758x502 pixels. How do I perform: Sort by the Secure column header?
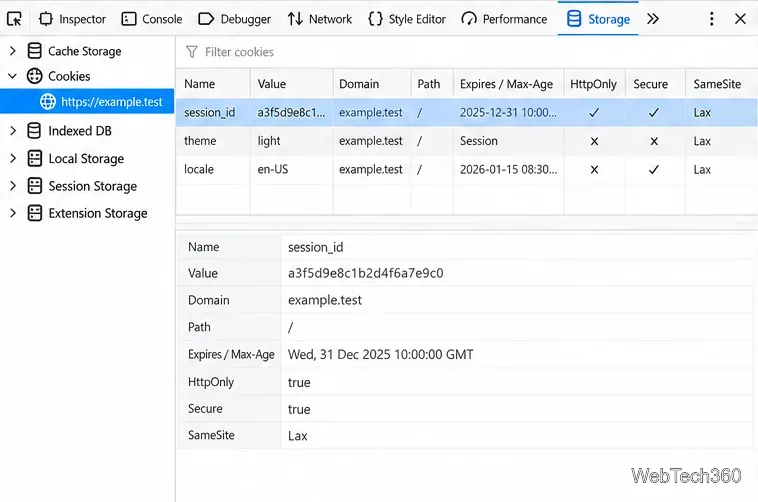[x=655, y=84]
